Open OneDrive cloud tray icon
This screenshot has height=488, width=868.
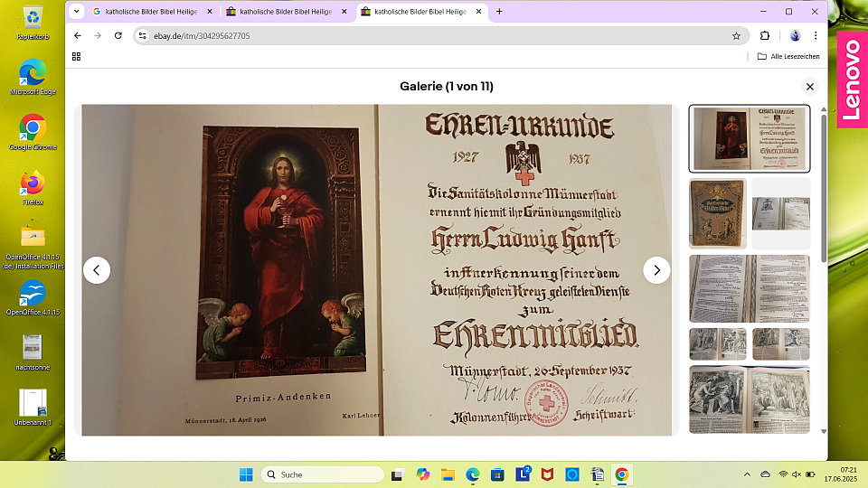765,474
